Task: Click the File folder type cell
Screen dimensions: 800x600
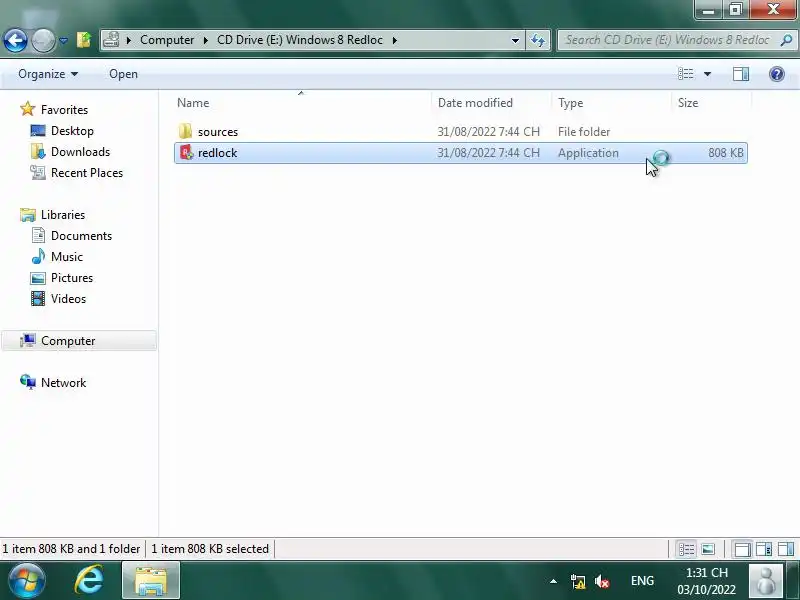Action: (x=584, y=132)
